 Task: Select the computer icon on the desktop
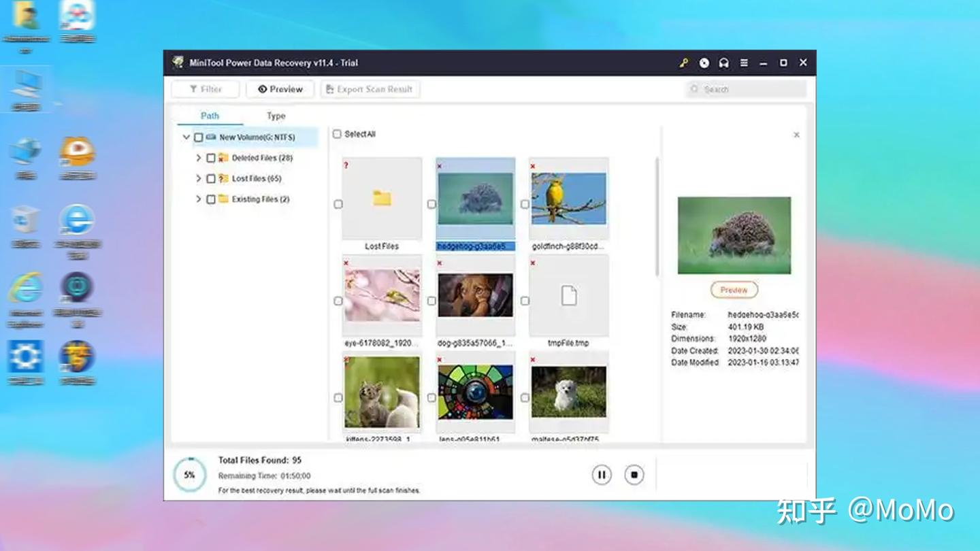point(26,84)
